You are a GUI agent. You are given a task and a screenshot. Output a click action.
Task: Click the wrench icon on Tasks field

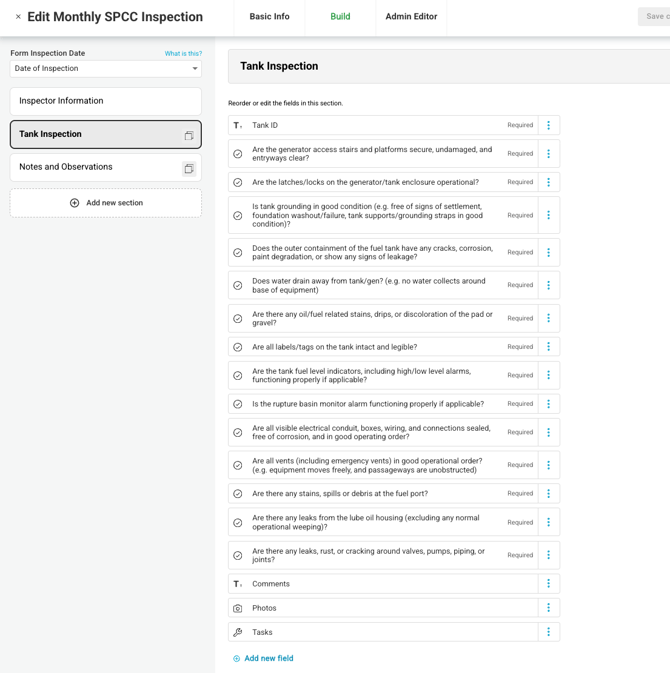[238, 632]
